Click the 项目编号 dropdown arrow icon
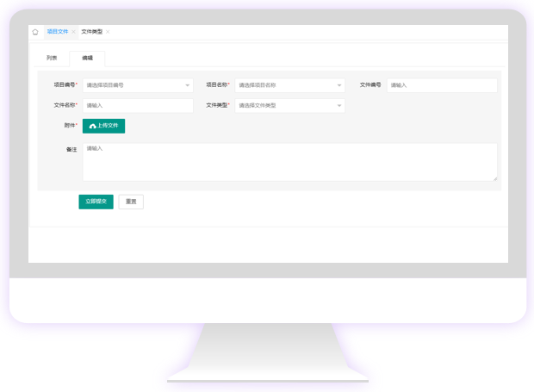 tap(188, 85)
